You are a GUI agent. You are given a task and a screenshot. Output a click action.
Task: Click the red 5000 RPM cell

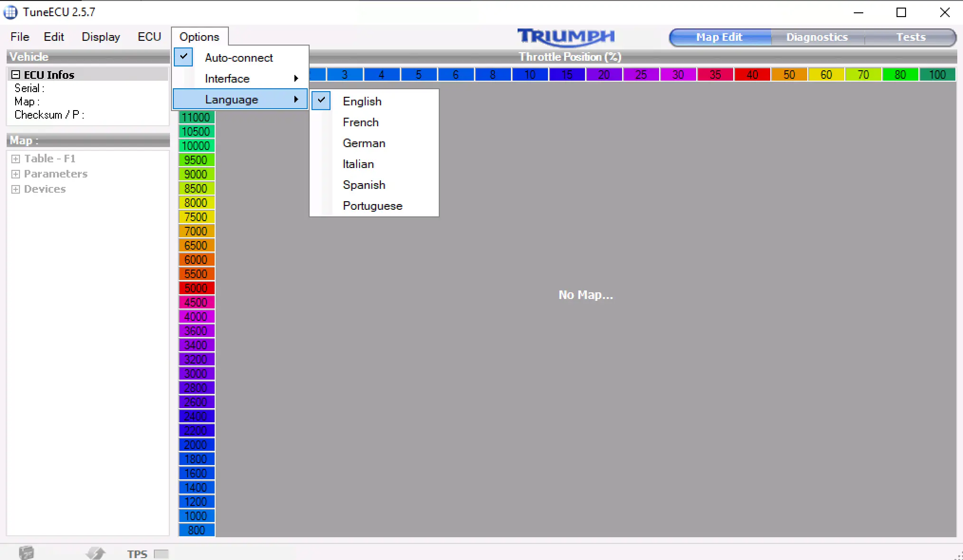[x=196, y=288]
